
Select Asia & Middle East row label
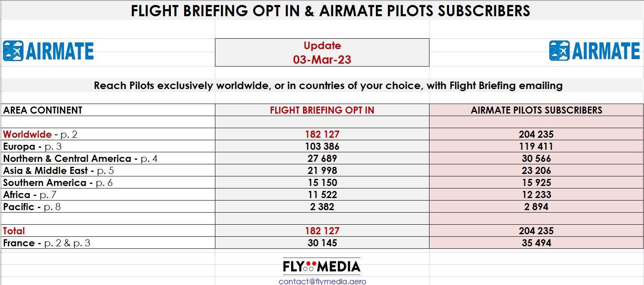[58, 171]
